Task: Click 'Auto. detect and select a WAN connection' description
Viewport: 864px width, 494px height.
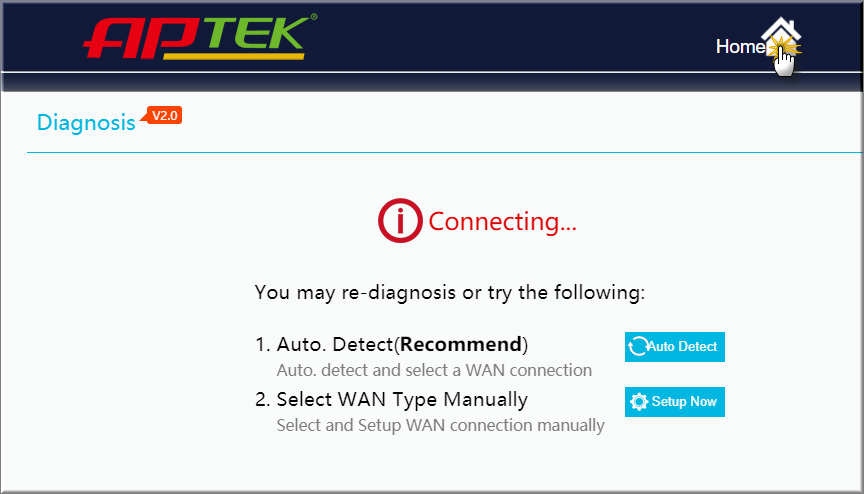Action: (x=434, y=370)
